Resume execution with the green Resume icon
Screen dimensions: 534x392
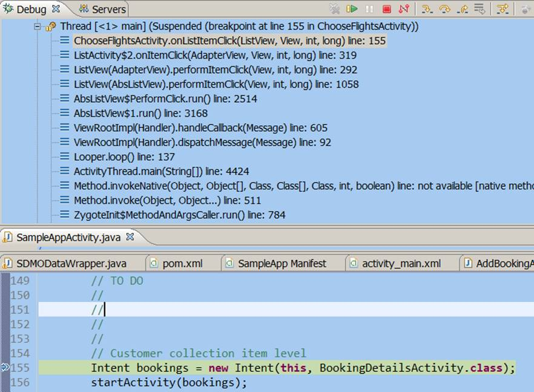(x=352, y=9)
